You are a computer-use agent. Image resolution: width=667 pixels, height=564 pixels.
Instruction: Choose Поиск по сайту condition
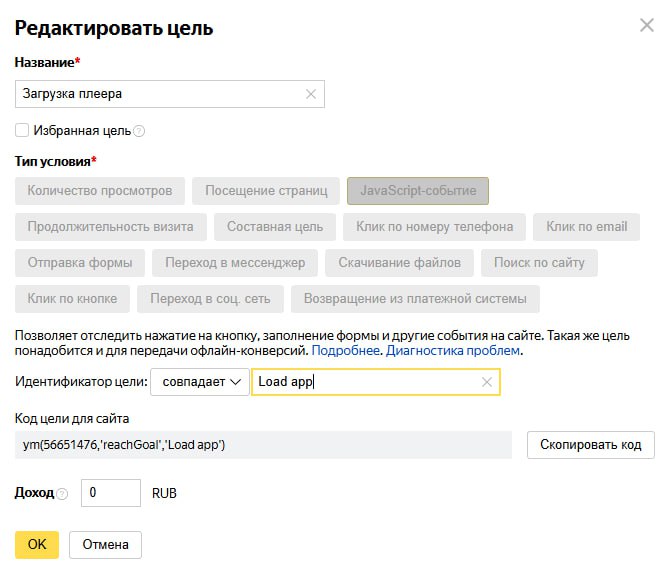[x=539, y=263]
